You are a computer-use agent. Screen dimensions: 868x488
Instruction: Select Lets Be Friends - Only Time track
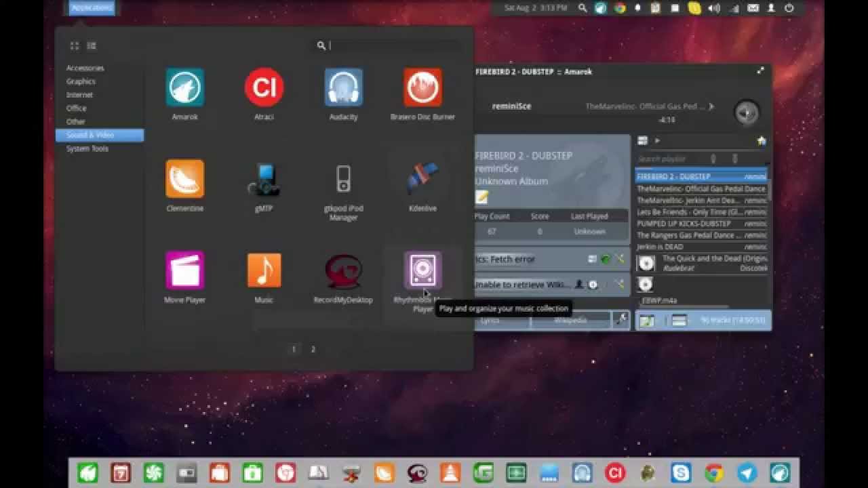(x=701, y=211)
